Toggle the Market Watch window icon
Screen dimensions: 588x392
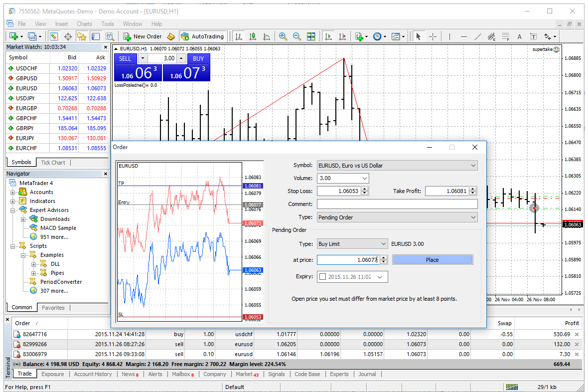pos(54,36)
